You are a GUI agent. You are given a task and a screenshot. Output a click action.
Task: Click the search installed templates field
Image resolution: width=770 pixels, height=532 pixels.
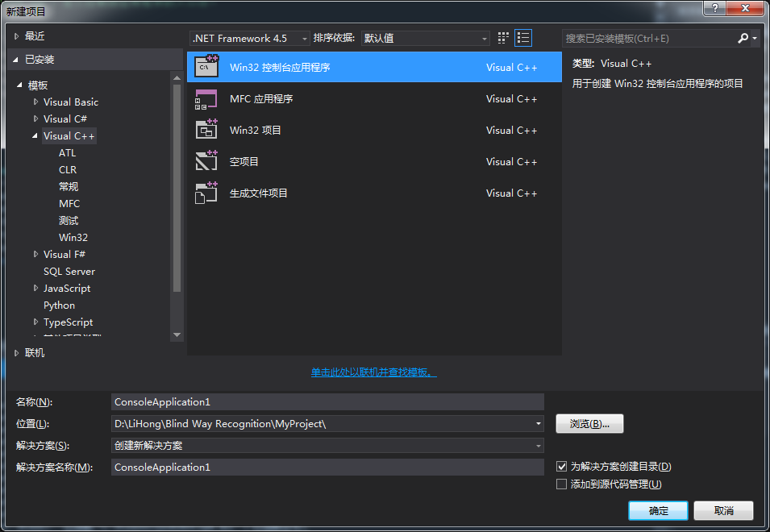pyautogui.click(x=648, y=38)
